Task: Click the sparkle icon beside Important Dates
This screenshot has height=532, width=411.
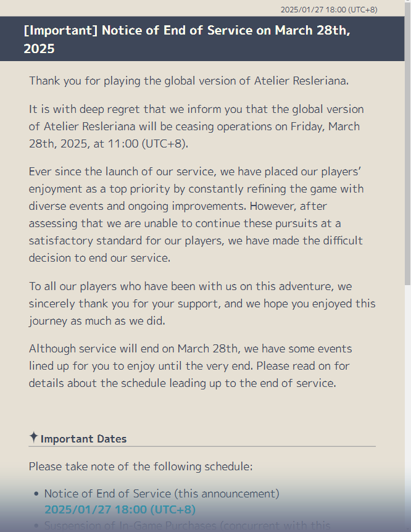Action: pos(34,437)
